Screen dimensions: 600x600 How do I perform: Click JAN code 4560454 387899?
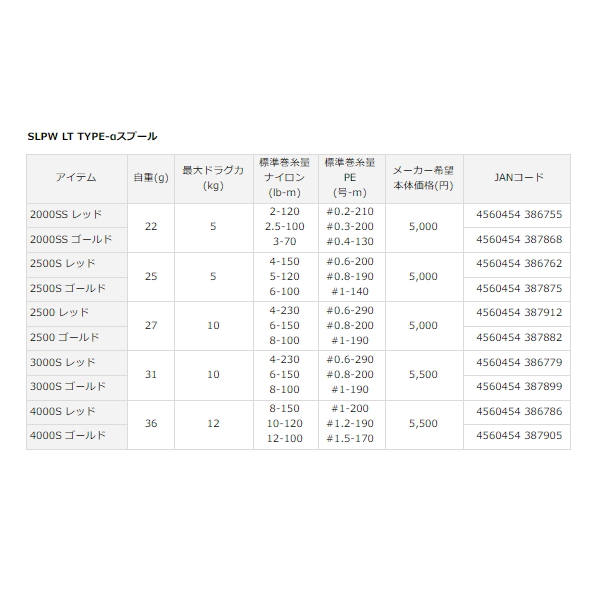point(519,386)
